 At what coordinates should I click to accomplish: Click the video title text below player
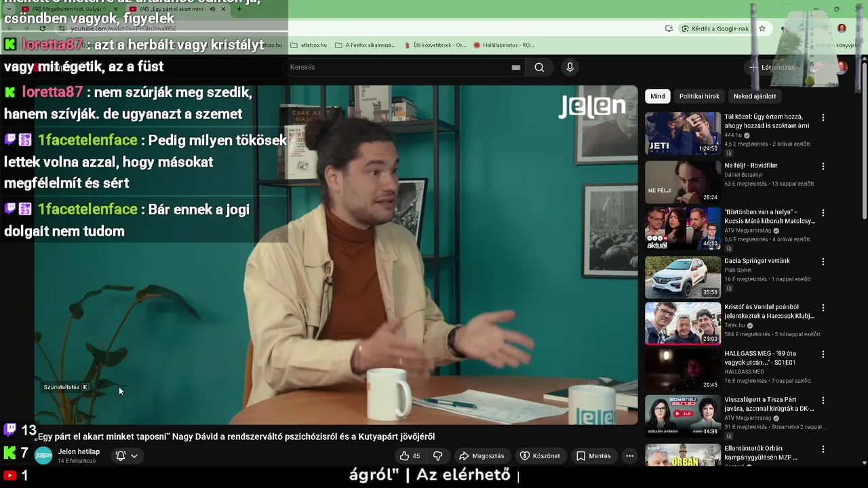pos(235,436)
